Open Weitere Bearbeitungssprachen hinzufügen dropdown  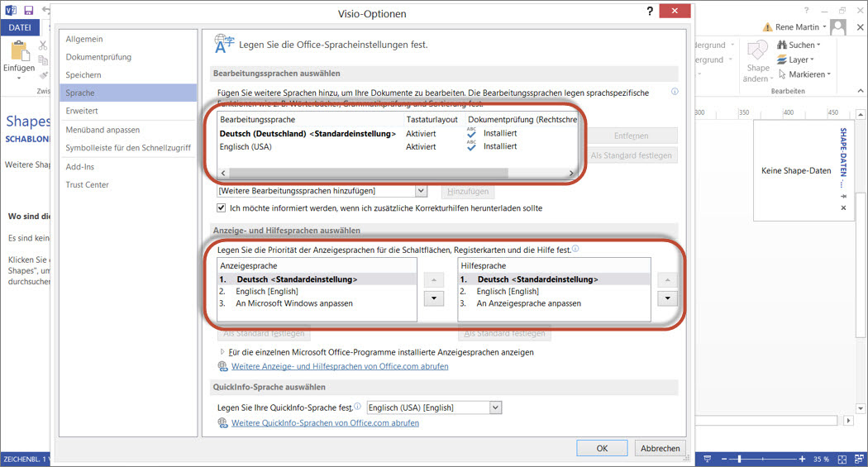[422, 191]
